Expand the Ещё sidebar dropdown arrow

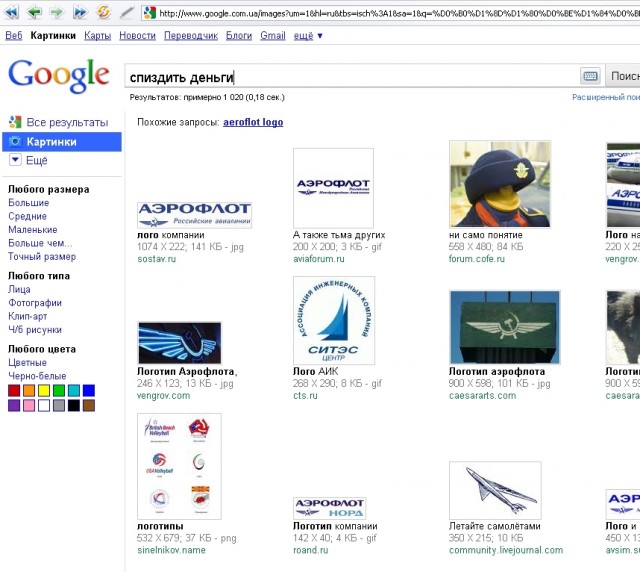(16, 160)
